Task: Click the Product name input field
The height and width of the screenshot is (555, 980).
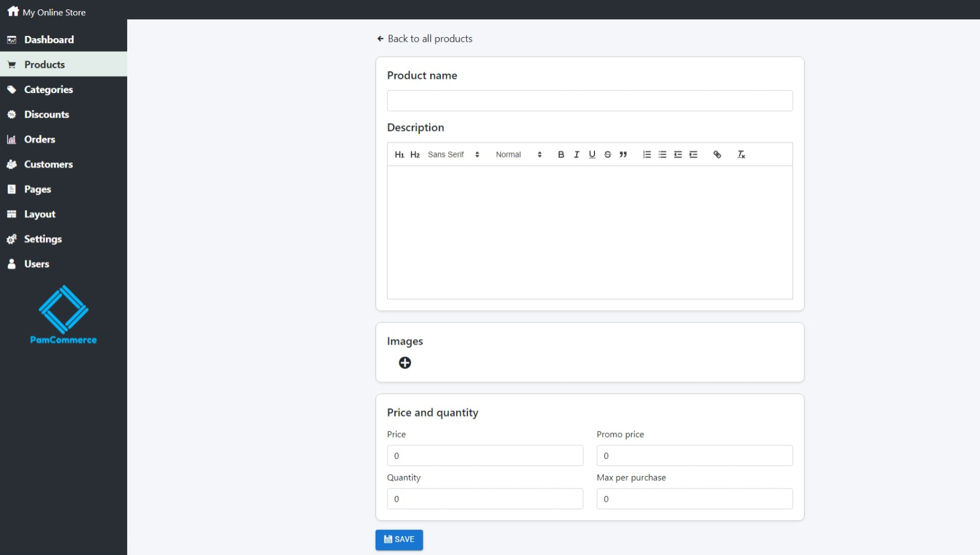Action: coord(589,101)
